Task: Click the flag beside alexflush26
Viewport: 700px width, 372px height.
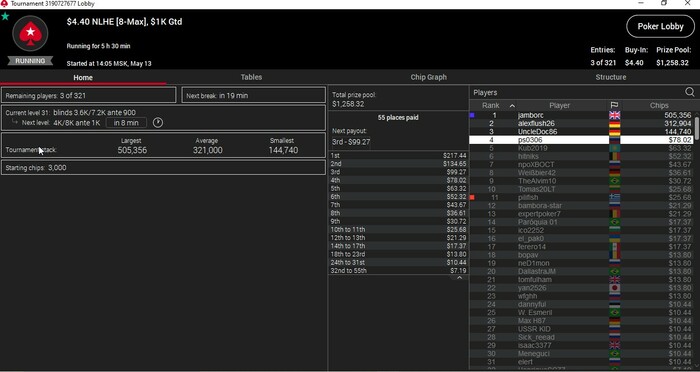Action: point(614,123)
